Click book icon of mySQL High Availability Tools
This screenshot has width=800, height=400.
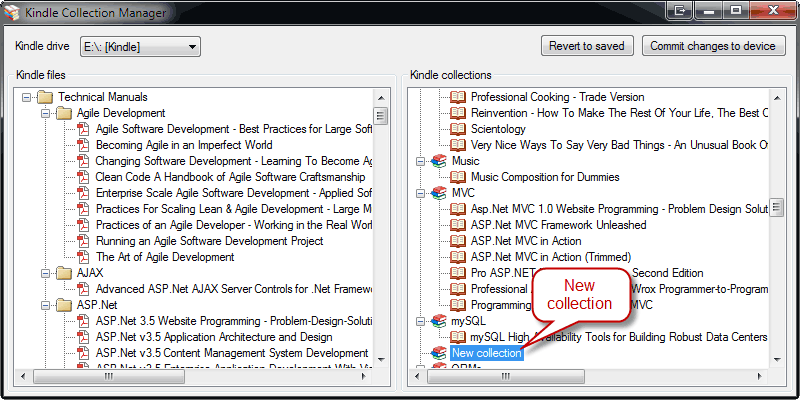coord(458,337)
